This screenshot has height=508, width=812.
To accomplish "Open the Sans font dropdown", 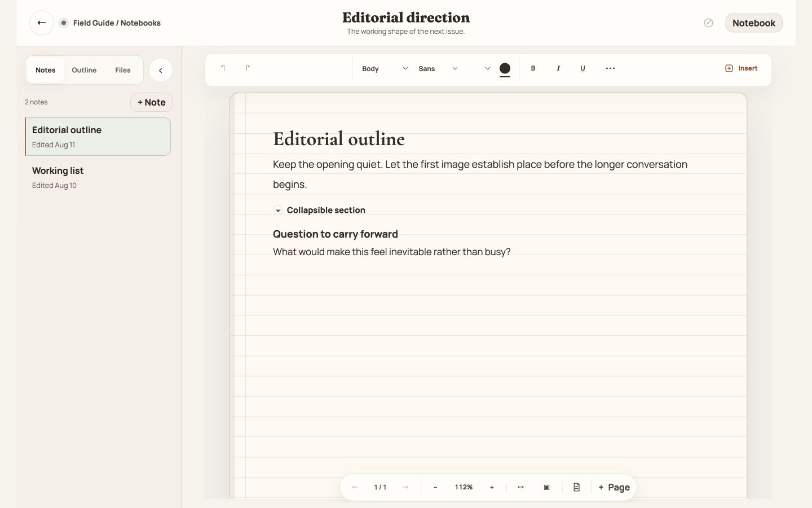I will tap(438, 69).
